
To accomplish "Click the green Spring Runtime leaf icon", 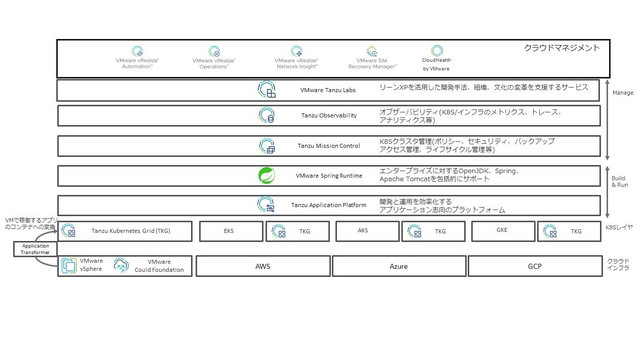I will [x=267, y=176].
